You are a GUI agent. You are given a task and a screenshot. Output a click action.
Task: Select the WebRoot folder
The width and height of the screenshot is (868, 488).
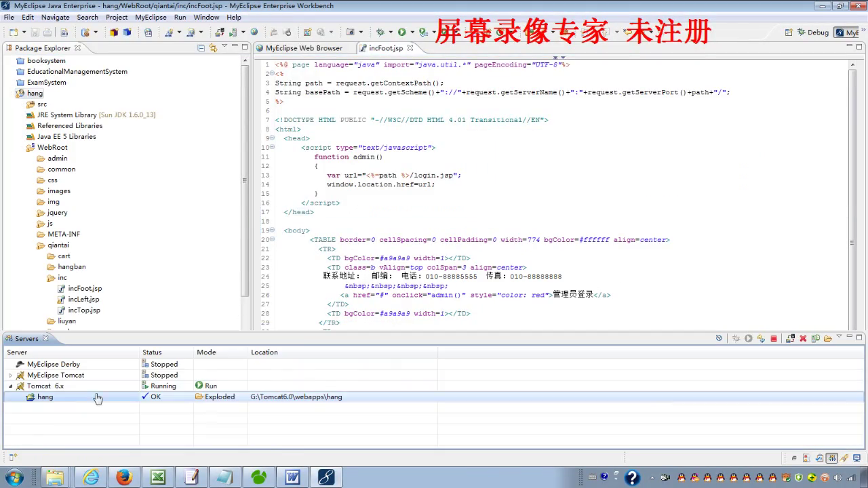52,147
